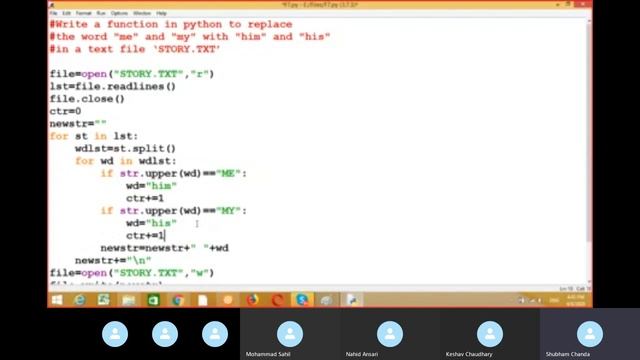Open the Edit menu
The width and height of the screenshot is (640, 360).
tap(67, 13)
